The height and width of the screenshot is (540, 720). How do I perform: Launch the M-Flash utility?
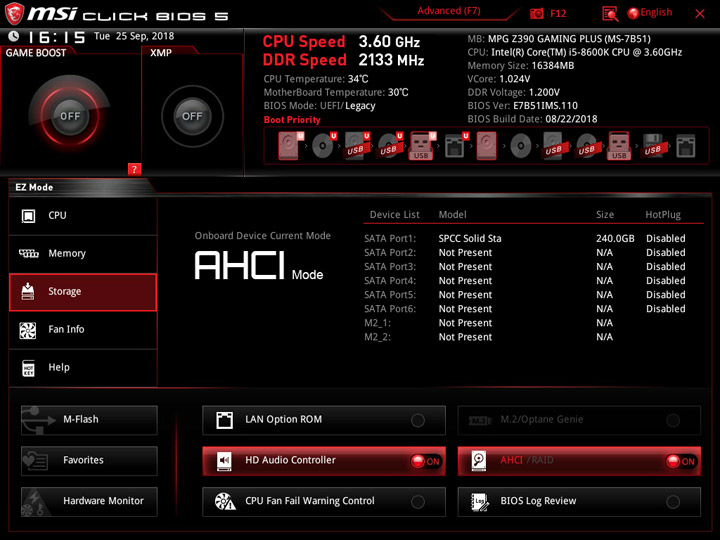coord(89,420)
